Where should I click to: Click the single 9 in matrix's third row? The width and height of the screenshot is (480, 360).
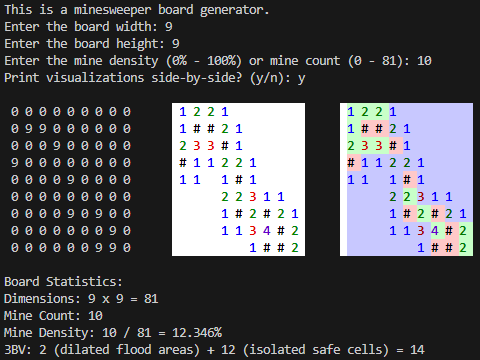click(57, 146)
